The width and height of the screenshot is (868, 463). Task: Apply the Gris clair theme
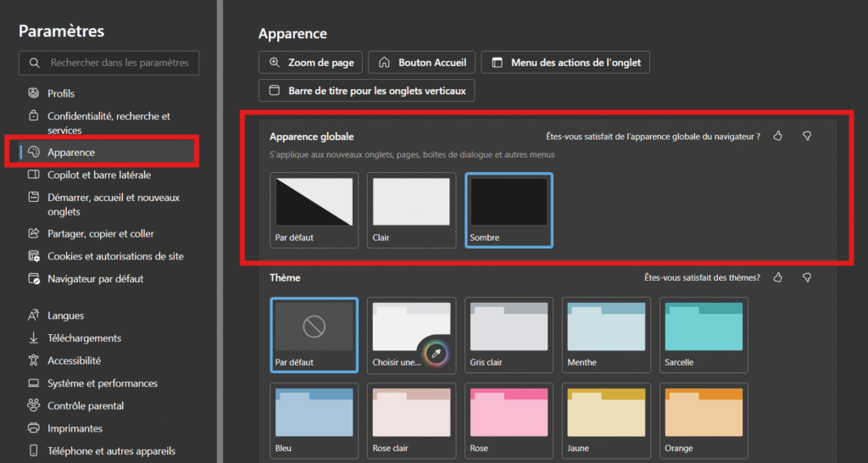[x=509, y=335]
